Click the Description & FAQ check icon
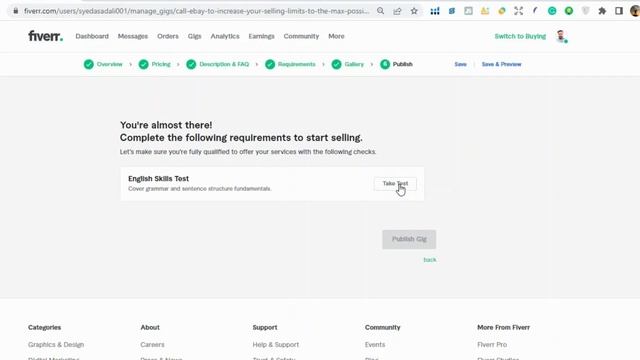 click(x=191, y=64)
